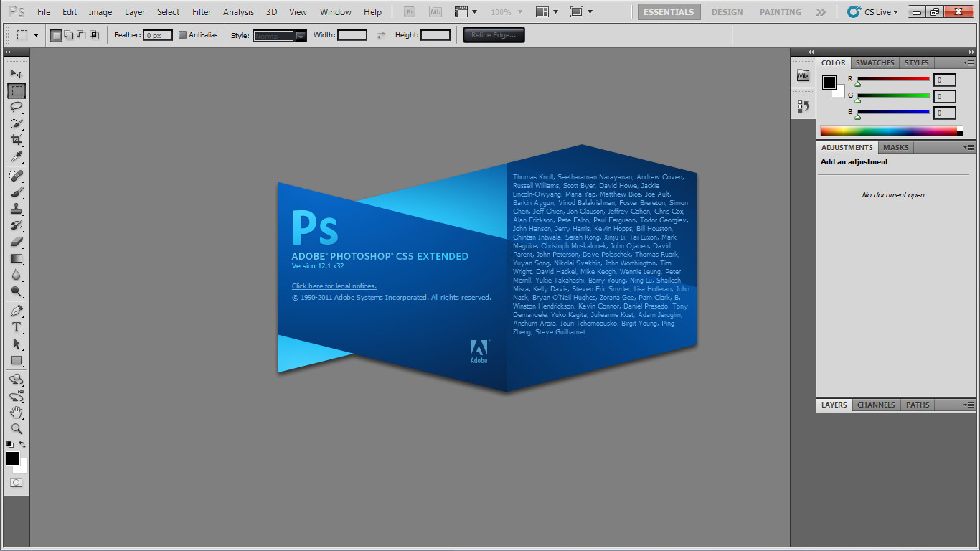Select the Zoom tool
The width and height of the screenshot is (980, 551).
click(17, 429)
